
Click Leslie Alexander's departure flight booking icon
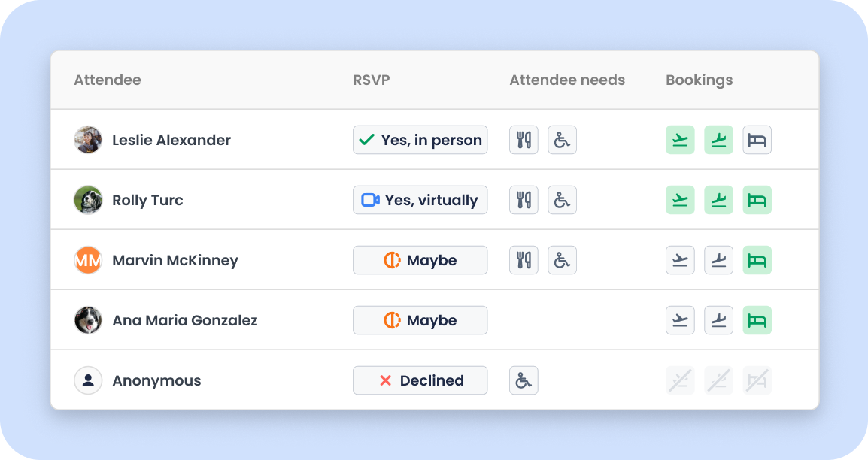coord(680,140)
